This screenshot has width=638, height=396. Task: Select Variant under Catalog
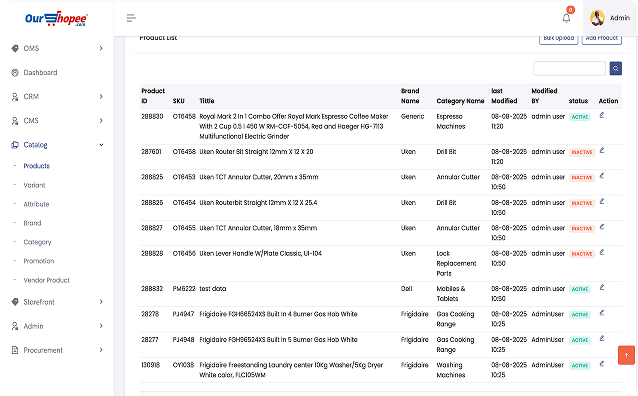point(34,185)
